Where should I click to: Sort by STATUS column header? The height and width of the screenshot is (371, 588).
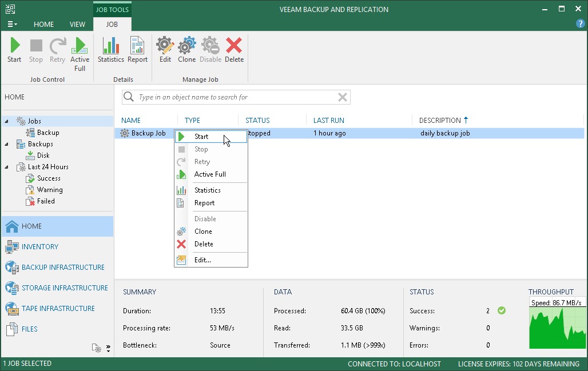click(x=257, y=120)
